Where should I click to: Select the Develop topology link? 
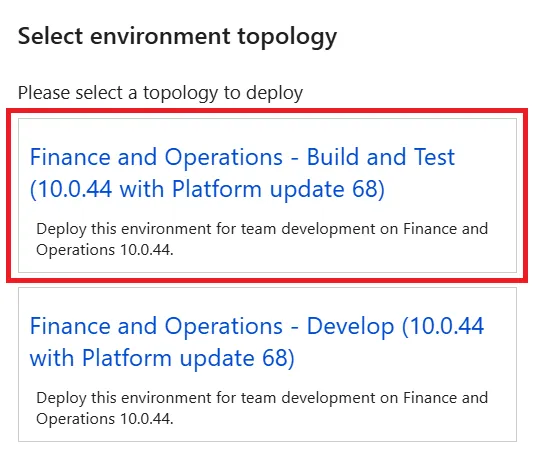click(257, 342)
